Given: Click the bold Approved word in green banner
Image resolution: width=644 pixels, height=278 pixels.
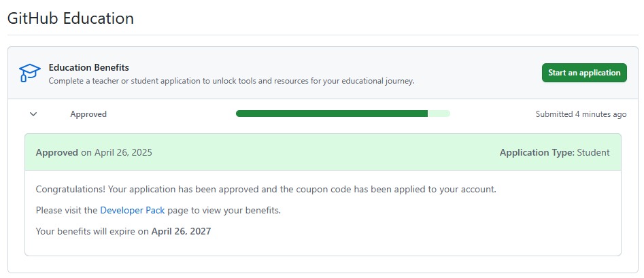Looking at the screenshot, I should tap(56, 152).
